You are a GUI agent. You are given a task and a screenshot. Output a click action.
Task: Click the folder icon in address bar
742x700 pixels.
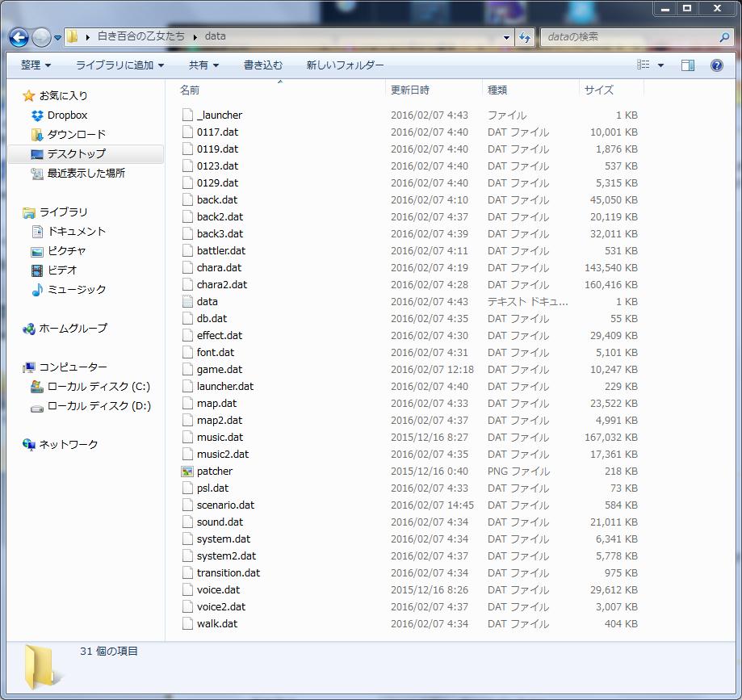73,36
